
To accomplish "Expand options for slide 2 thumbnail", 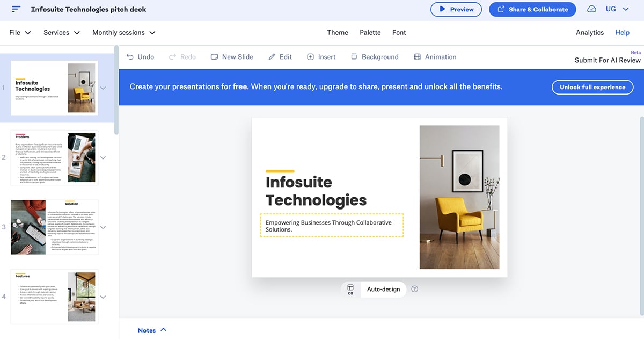I will coord(103,158).
